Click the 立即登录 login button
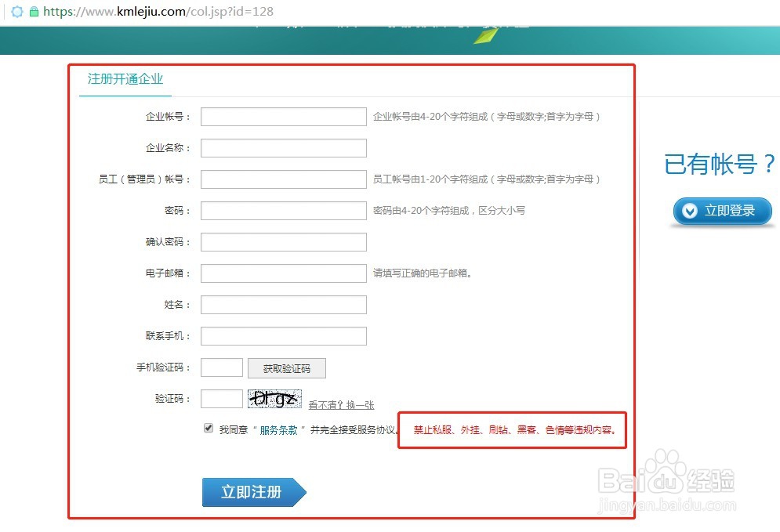The height and width of the screenshot is (532, 780). (x=721, y=211)
